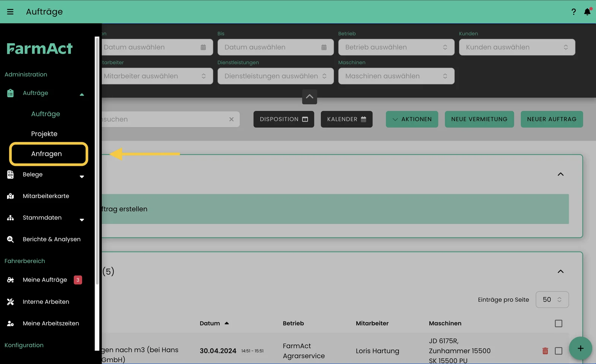Screen dimensions: 596x364
Task: Collapse the filter panel with the up chevron
Action: coord(310,96)
